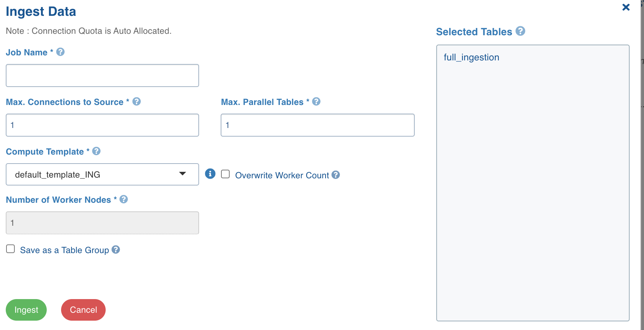Click the green Ingest button
This screenshot has width=644, height=330.
26,310
